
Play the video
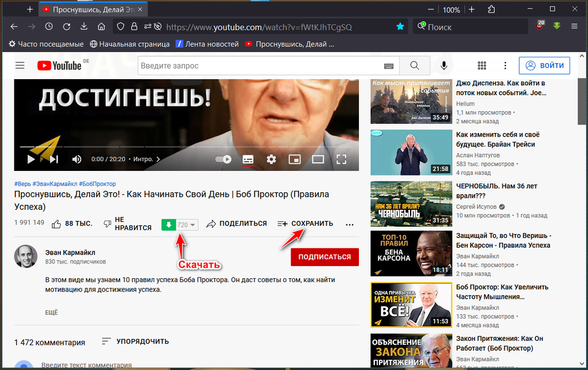point(31,159)
